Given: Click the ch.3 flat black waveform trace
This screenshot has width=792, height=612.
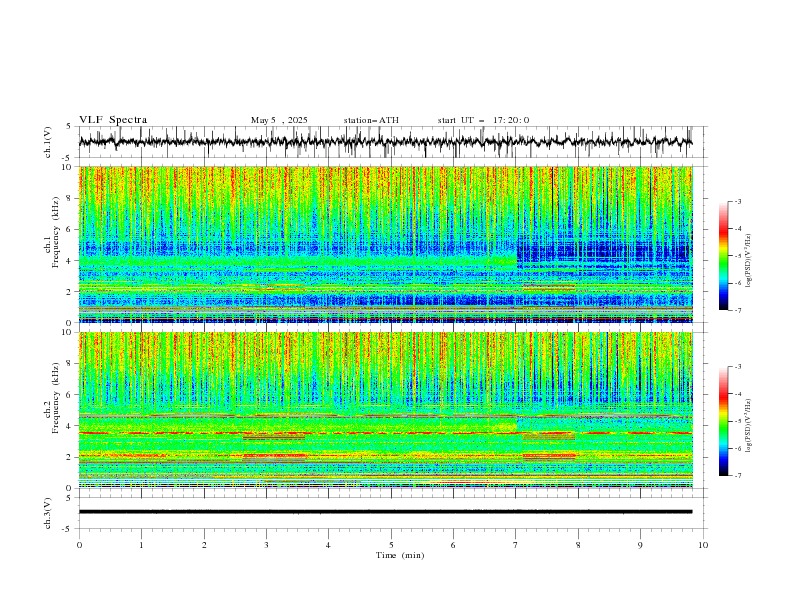Looking at the screenshot, I should point(385,512).
